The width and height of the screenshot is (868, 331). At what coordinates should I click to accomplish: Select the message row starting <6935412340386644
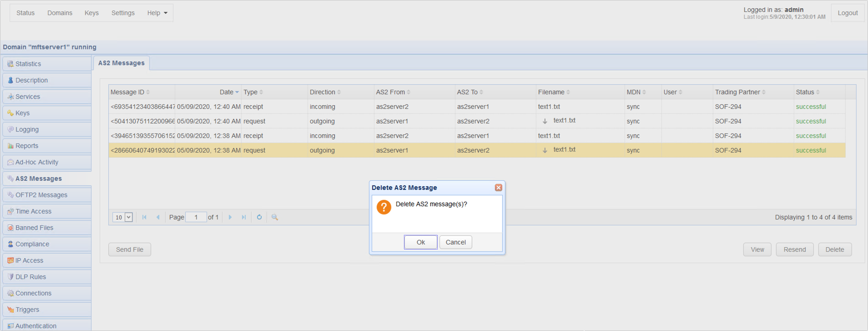(477, 107)
